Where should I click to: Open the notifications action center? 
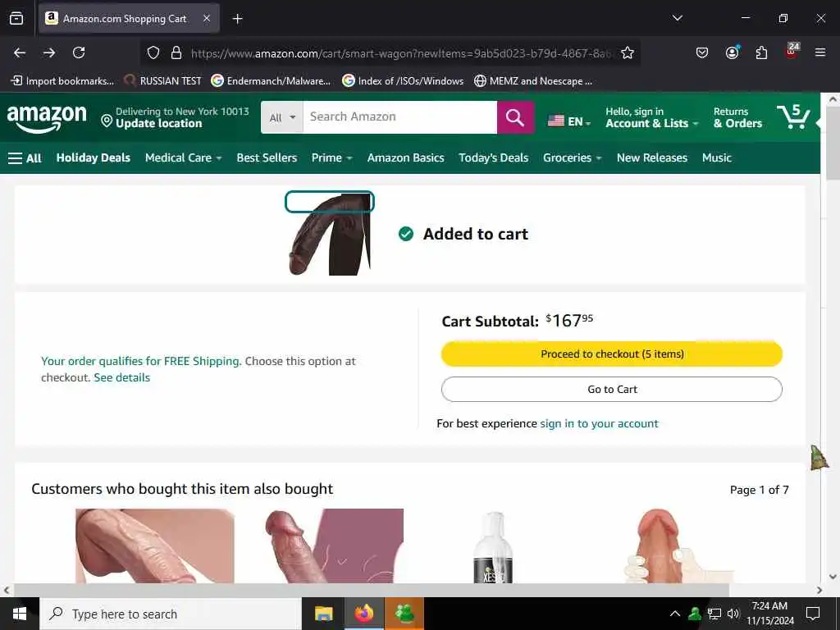pos(813,614)
